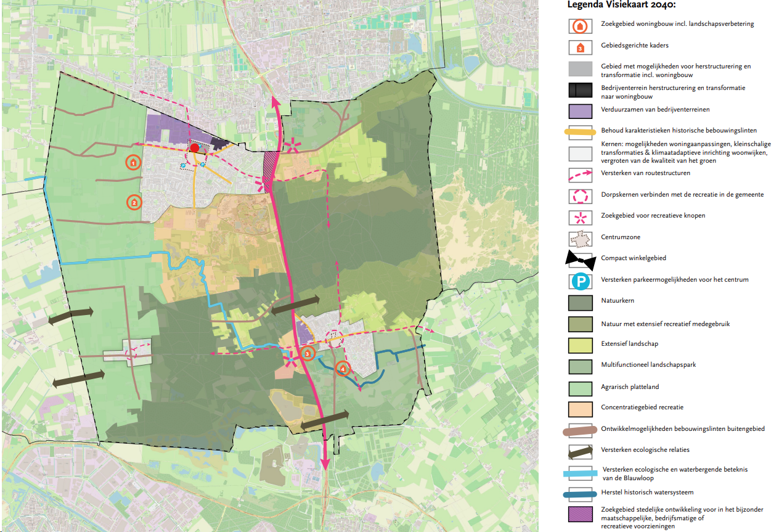Pick the peach Concentratiegebied recreatie swatch
The image size is (779, 532).
pyautogui.click(x=581, y=408)
